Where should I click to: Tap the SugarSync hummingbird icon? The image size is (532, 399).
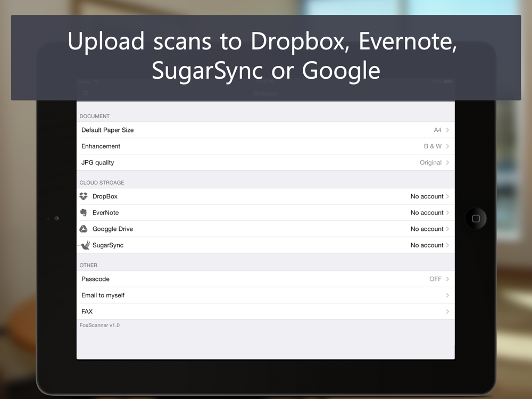[x=84, y=245]
